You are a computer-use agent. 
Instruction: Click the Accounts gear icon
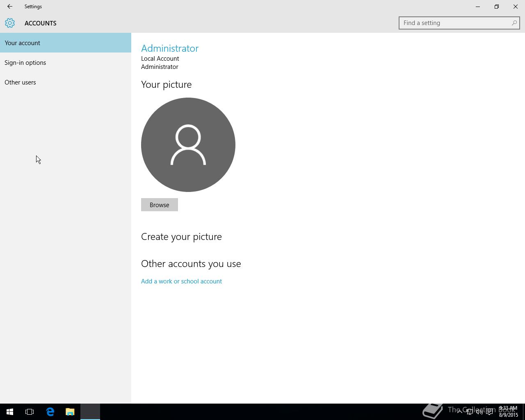click(10, 23)
